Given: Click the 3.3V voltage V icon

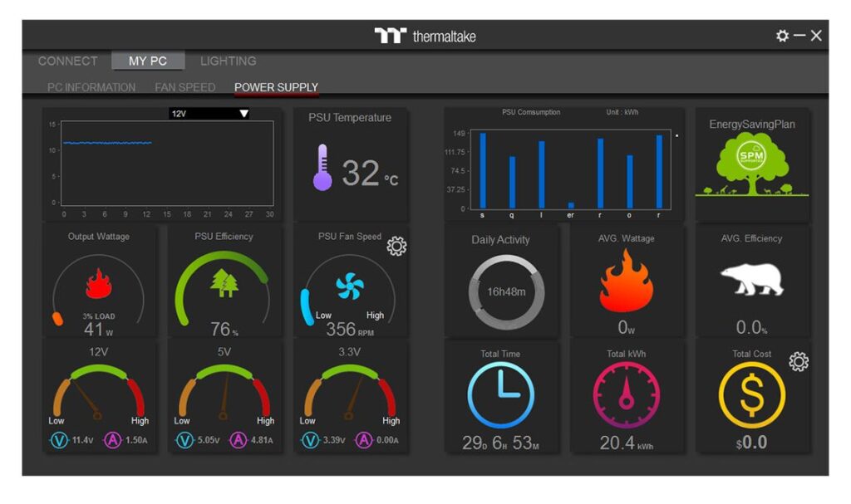Looking at the screenshot, I should 310,440.
